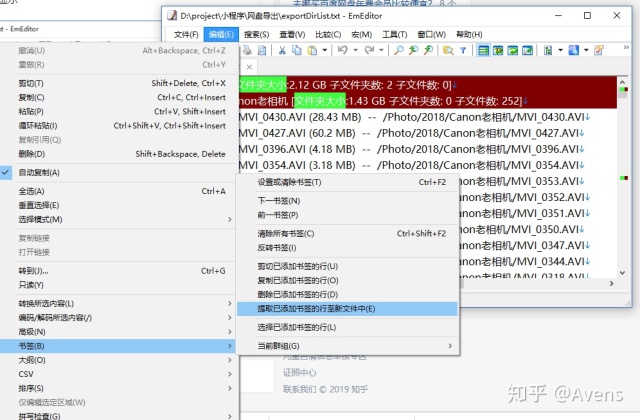
Task: Toggle 垂直选择(E) in the Edit menu
Action: pos(117,205)
